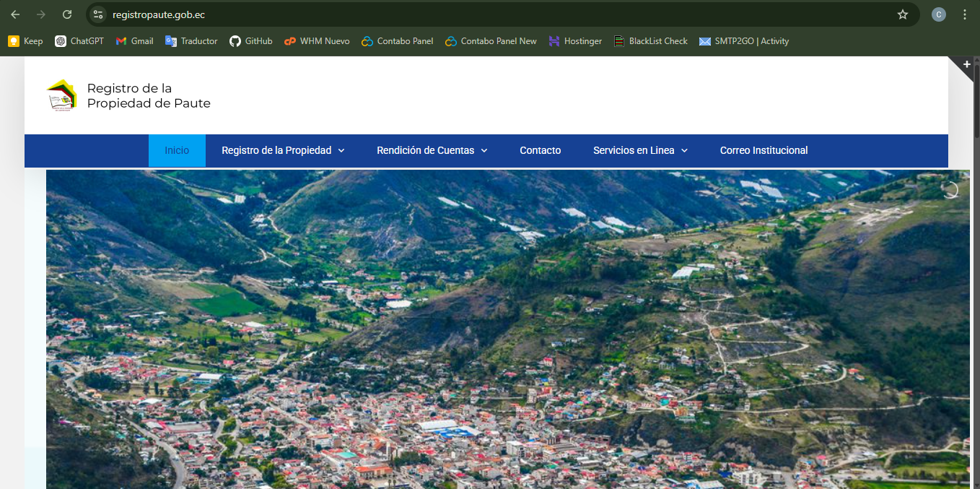The height and width of the screenshot is (489, 980).
Task: Open the site information icon in address bar
Action: tap(98, 14)
